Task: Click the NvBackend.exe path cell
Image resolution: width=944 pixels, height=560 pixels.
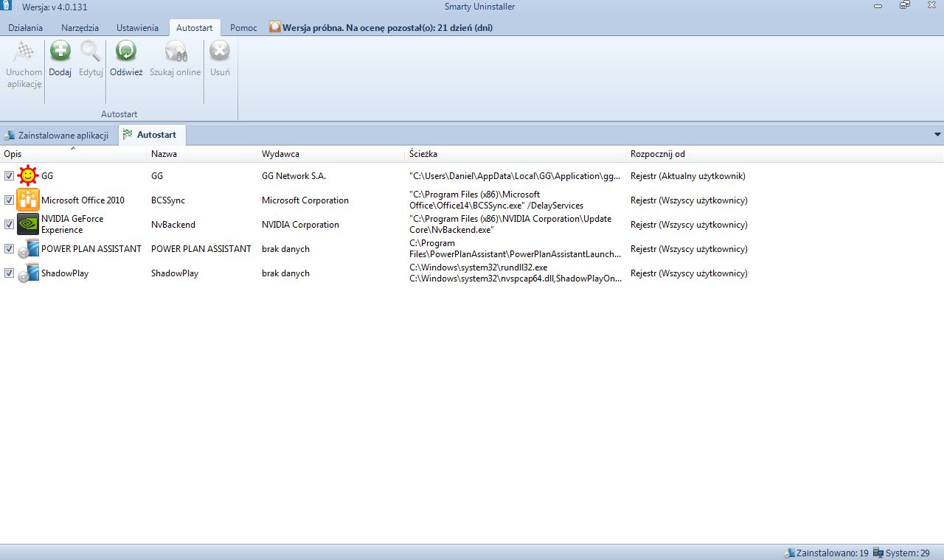Action: [512, 225]
